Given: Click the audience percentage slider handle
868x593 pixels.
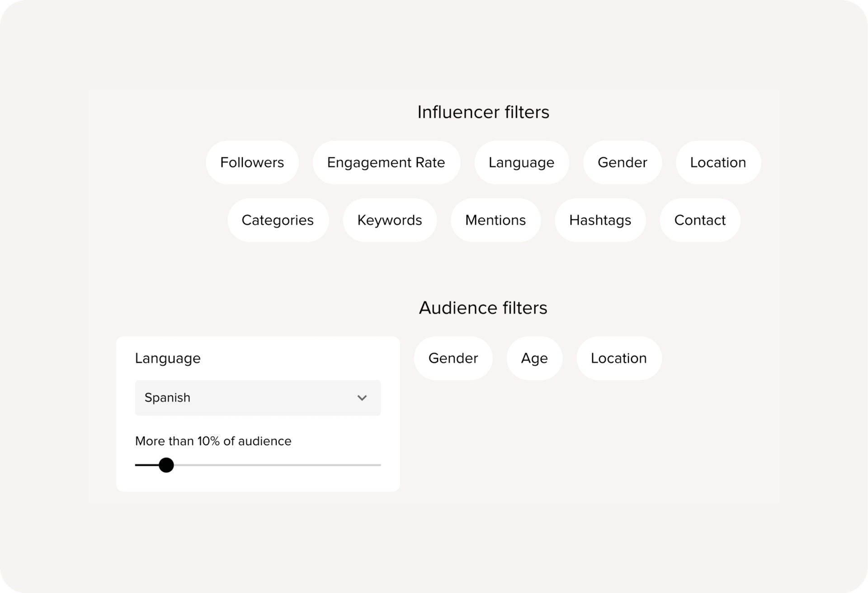Looking at the screenshot, I should 166,465.
